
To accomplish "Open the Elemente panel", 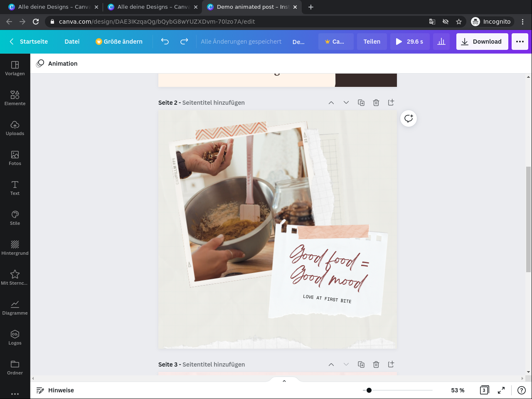I will coord(15,99).
